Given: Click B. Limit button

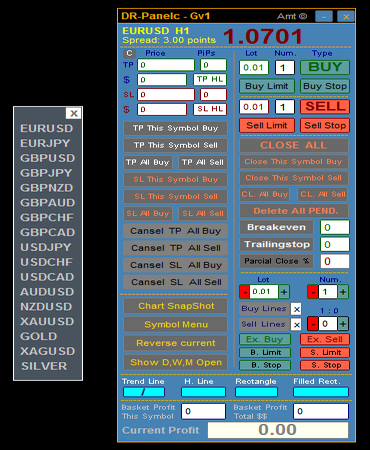Looking at the screenshot, I should (265, 352).
